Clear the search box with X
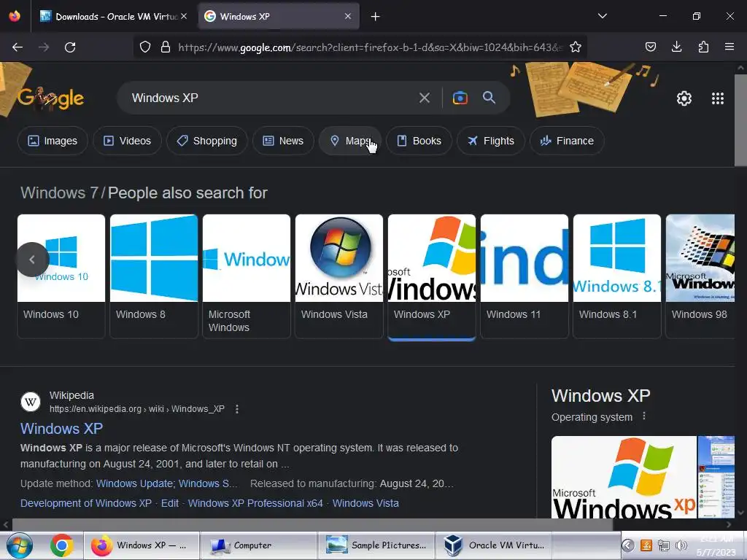This screenshot has width=747, height=560. point(424,98)
